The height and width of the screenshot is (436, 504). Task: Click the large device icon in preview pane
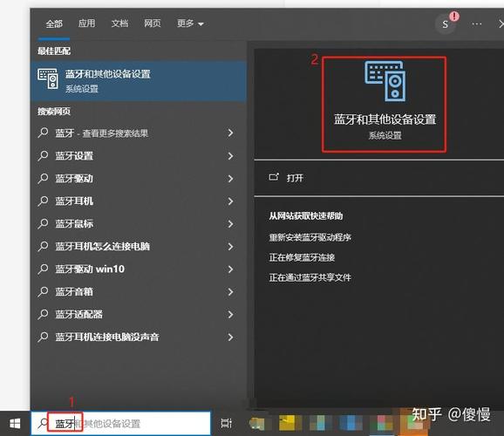pyautogui.click(x=385, y=81)
